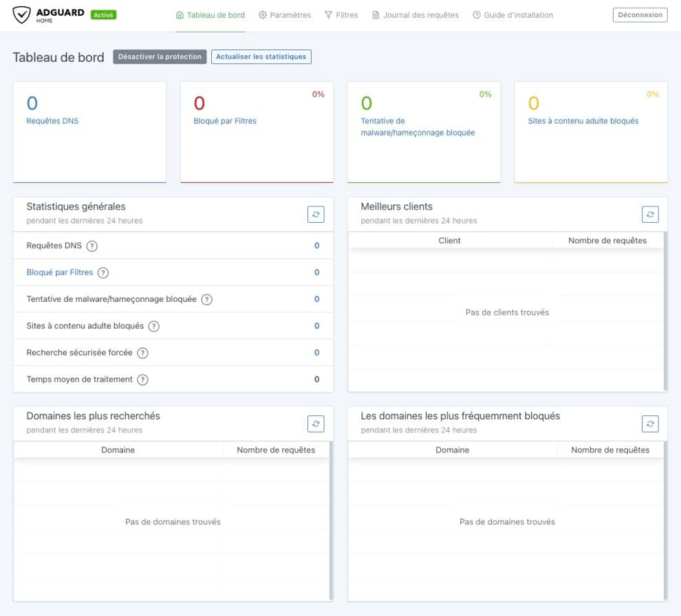Click Actualiser les statistiques
This screenshot has height=616, width=681.
pyautogui.click(x=261, y=56)
